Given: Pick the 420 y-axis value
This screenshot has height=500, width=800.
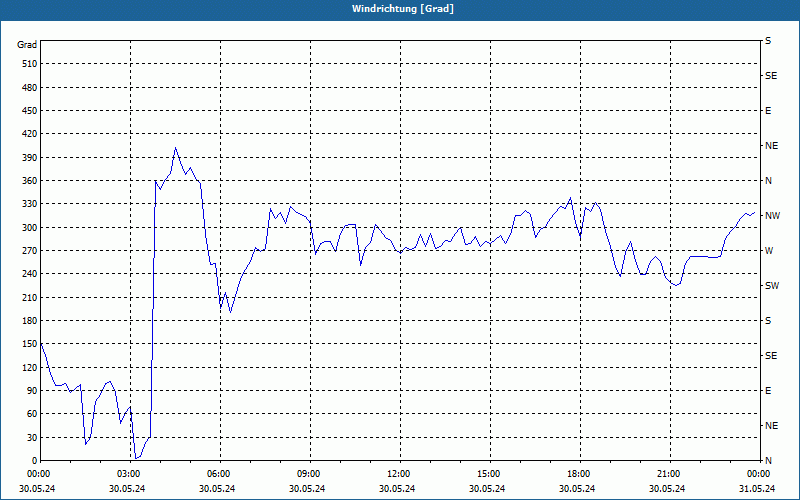Looking at the screenshot, I should [30, 134].
